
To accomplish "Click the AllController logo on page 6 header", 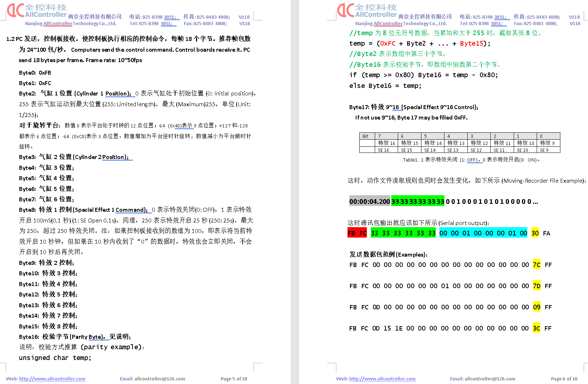I will [367, 10].
